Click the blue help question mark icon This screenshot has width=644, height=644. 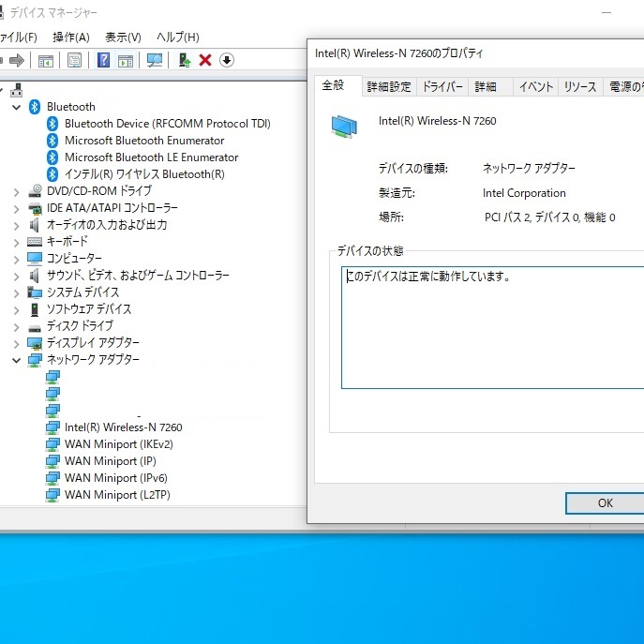click(103, 60)
